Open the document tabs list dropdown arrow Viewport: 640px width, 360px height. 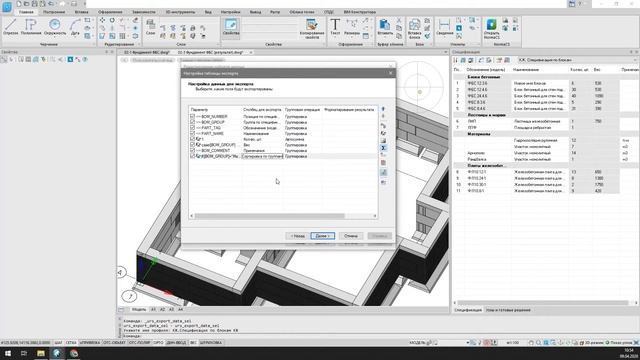point(445,52)
